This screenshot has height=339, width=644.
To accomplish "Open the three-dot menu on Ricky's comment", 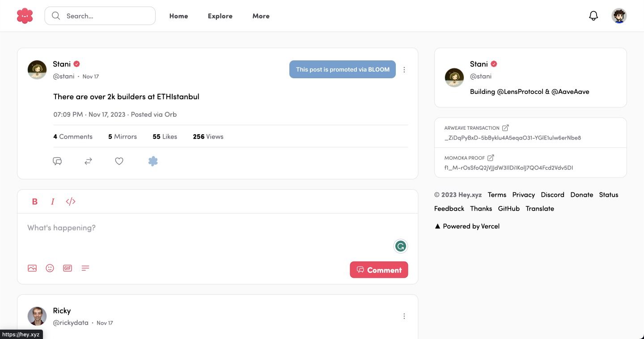I will pos(404,316).
